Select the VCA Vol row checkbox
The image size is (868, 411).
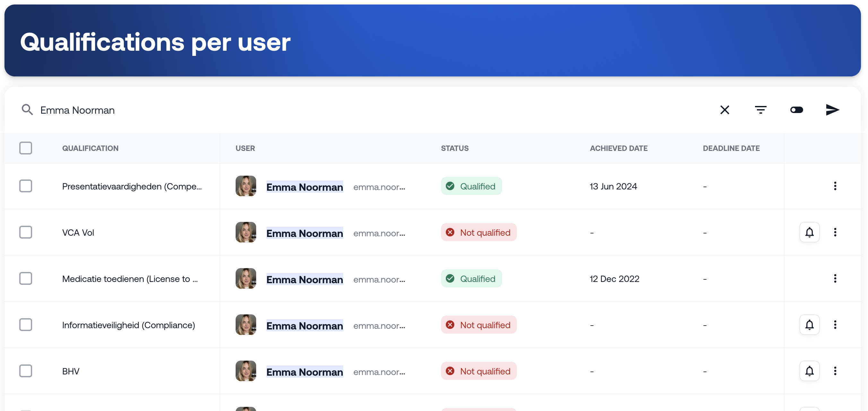coord(26,232)
